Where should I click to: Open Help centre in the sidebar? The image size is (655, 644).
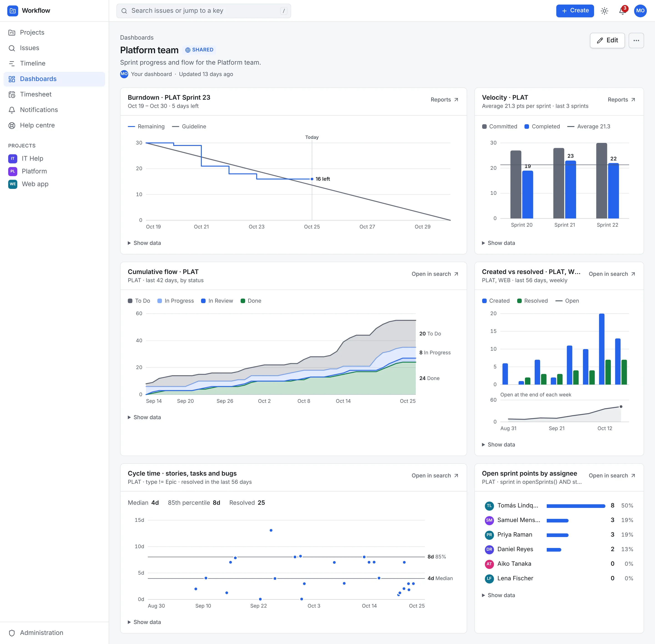coord(54,125)
